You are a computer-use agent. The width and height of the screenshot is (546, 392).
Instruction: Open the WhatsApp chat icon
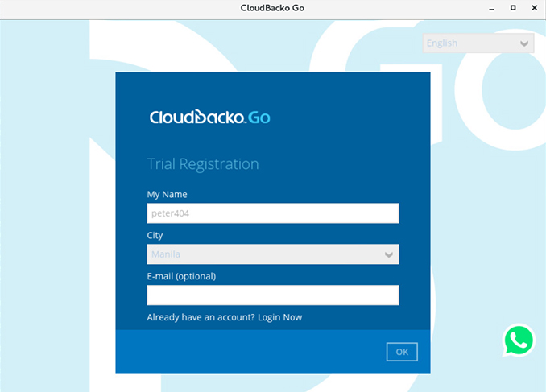[519, 340]
